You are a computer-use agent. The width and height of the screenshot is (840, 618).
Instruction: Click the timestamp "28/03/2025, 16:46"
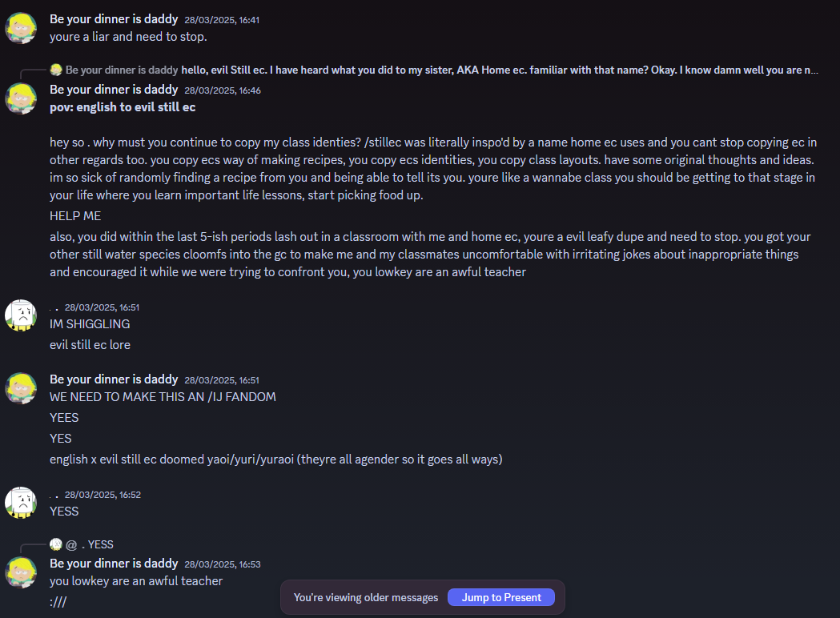pos(222,90)
